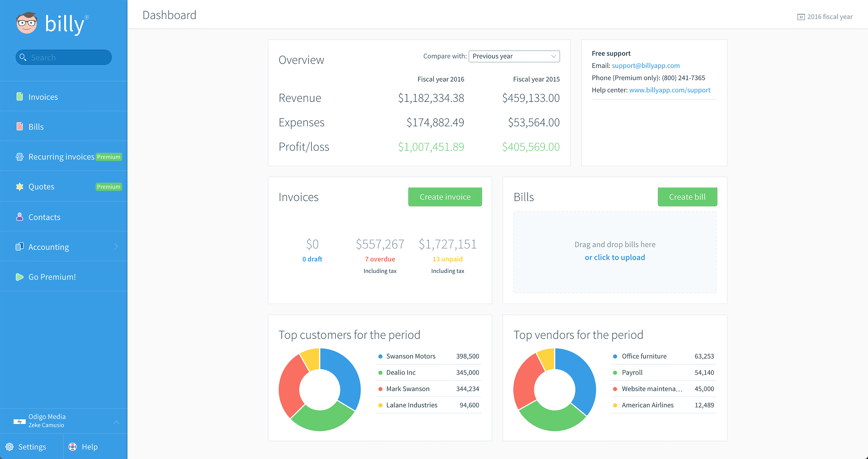Click the Help lifebuoy icon
This screenshot has height=459, width=868.
72,447
